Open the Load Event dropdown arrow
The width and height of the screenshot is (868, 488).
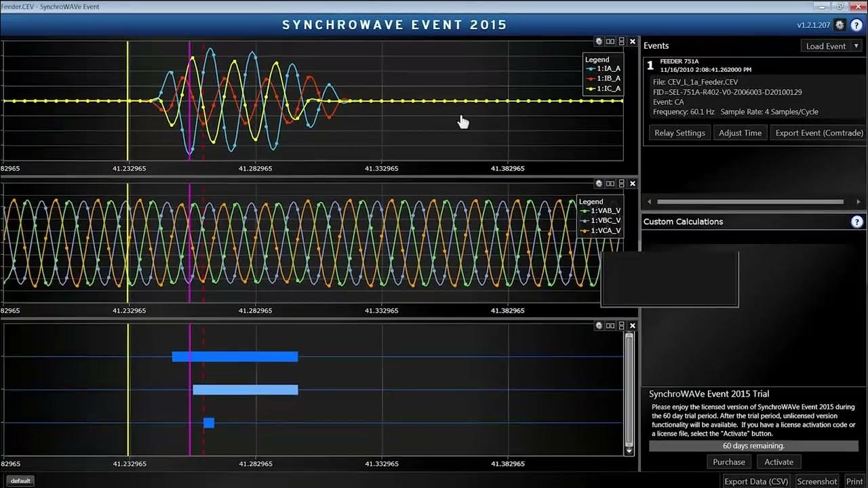coord(856,46)
